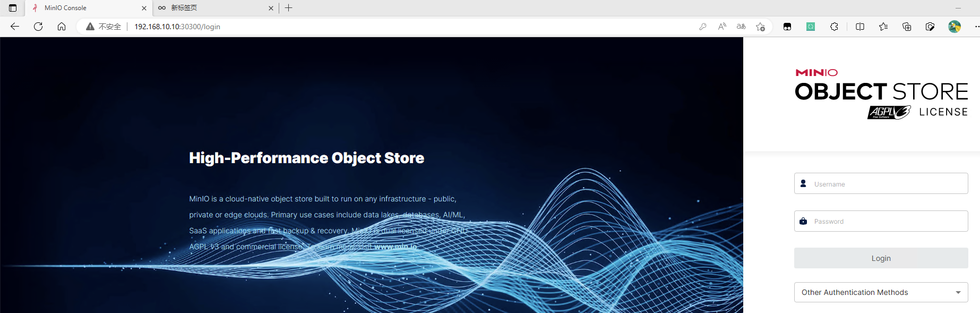The width and height of the screenshot is (980, 313).
Task: Open the favorites list icon
Action: click(x=883, y=27)
